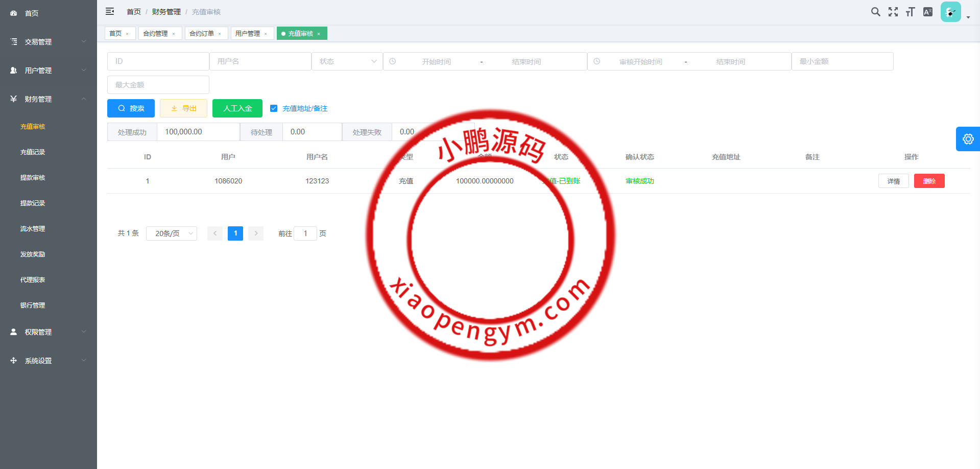Image resolution: width=980 pixels, height=469 pixels.
Task: Click the green 人工入金 button
Action: click(237, 108)
